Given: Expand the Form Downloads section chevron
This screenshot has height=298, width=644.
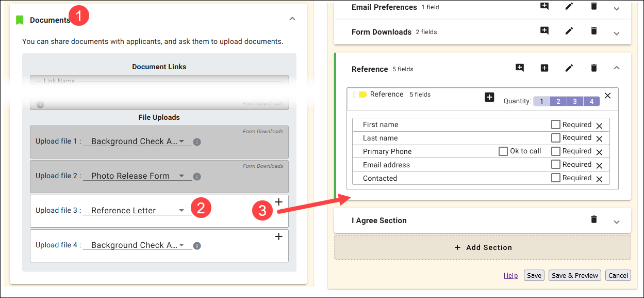Looking at the screenshot, I should 617,33.
